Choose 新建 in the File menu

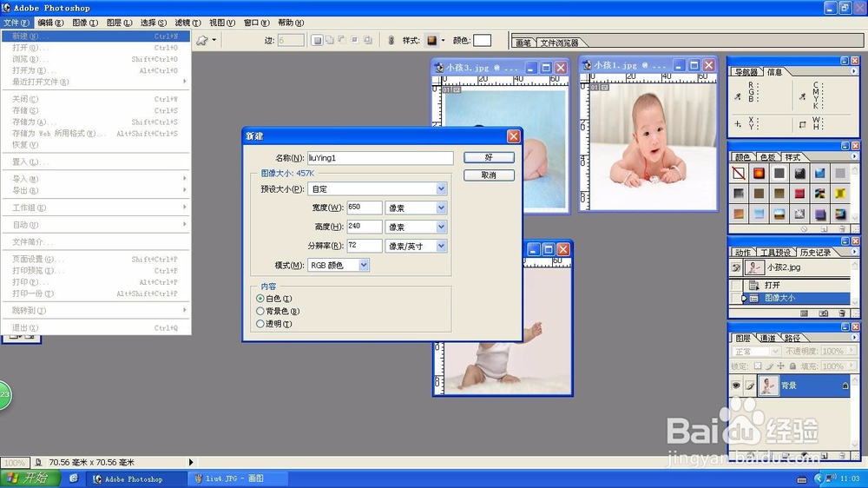pyautogui.click(x=95, y=36)
